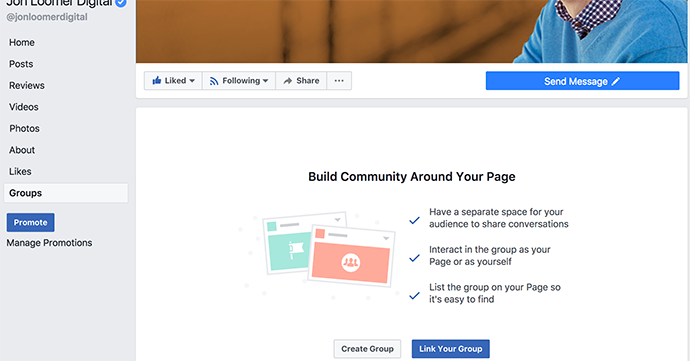Go to Posts in the sidebar
Screen dimensions: 690x361
pos(21,64)
